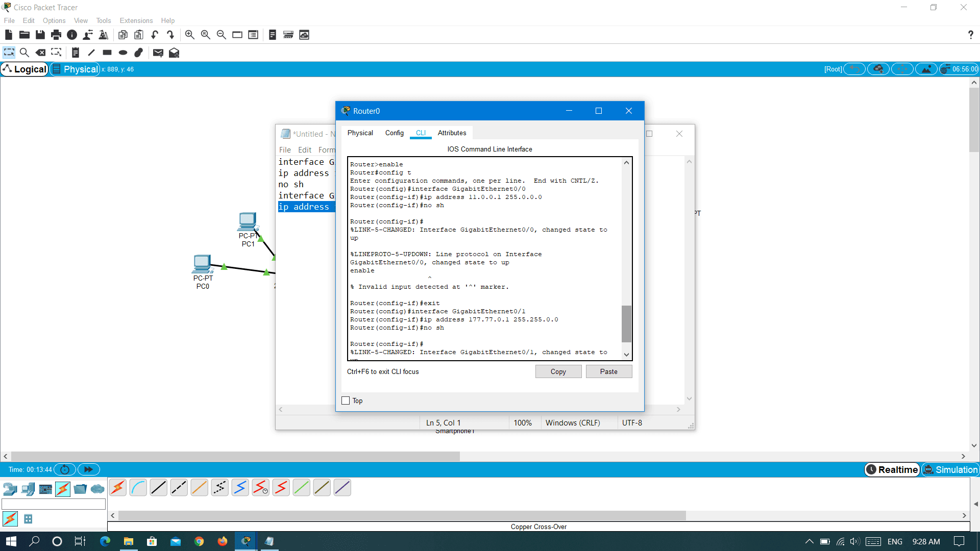Open the Options menu
The height and width of the screenshot is (551, 980).
coord(54,20)
